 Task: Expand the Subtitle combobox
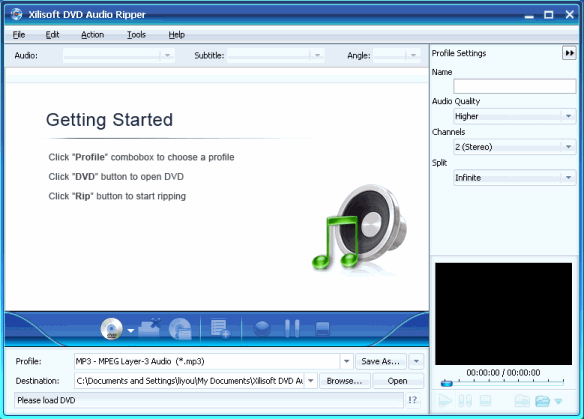point(317,55)
